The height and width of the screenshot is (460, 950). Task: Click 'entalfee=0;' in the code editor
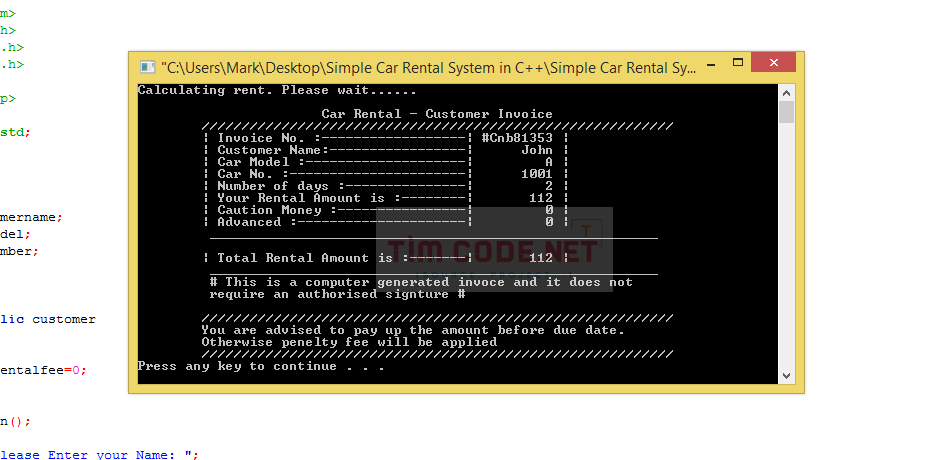pyautogui.click(x=43, y=370)
